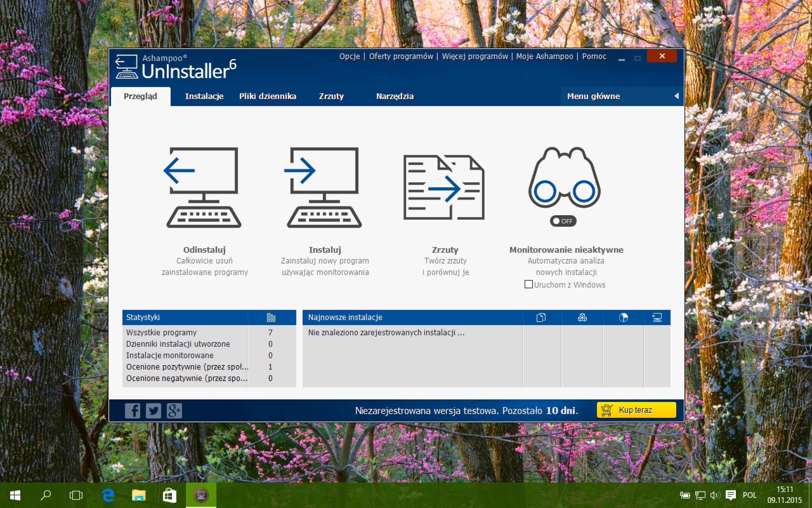The image size is (812, 508).
Task: Select the Pliki dziennika tab
Action: pyautogui.click(x=267, y=96)
